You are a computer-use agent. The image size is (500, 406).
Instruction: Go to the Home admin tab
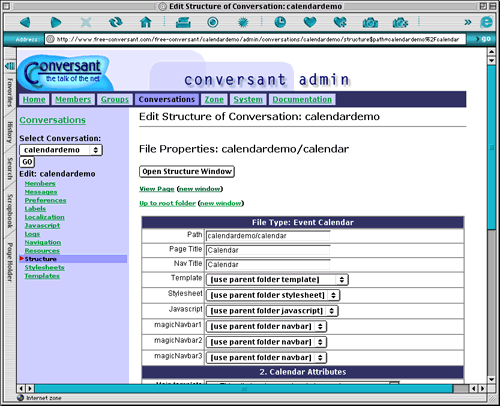click(34, 99)
